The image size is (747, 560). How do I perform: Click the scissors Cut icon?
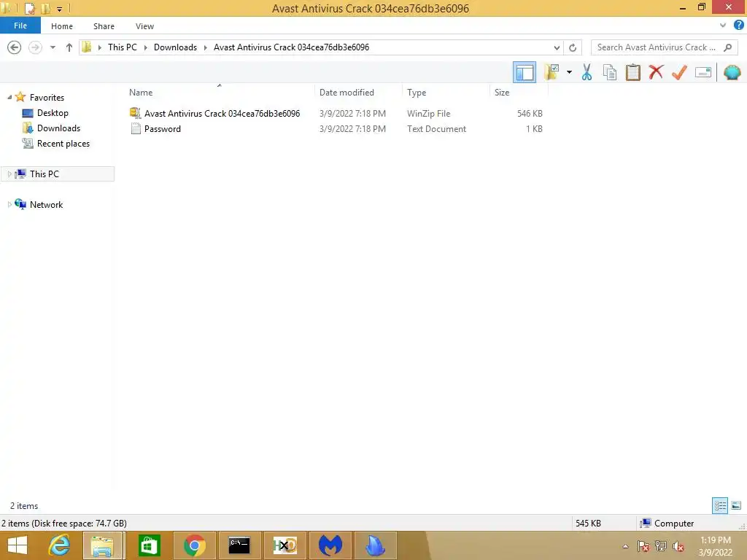click(587, 72)
